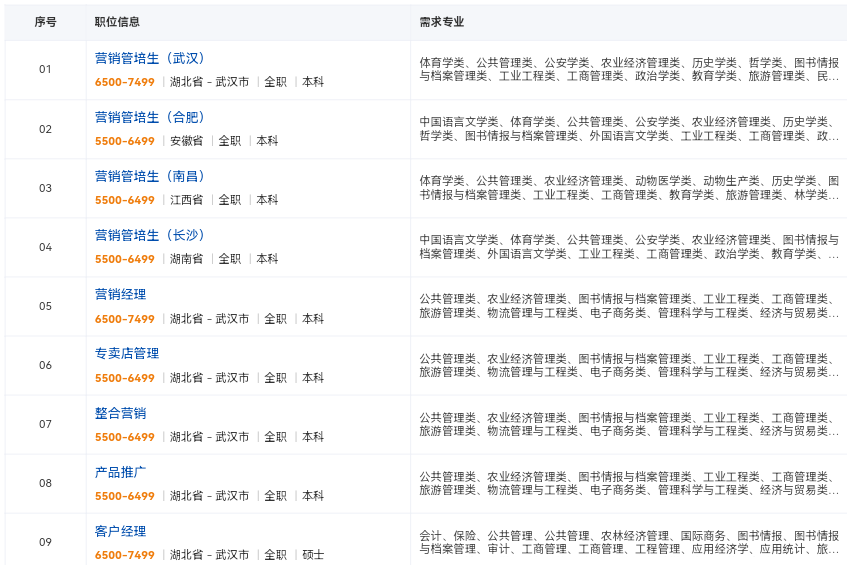Click the 硕士 education tag for 客户经理
This screenshot has width=847, height=565.
click(313, 555)
